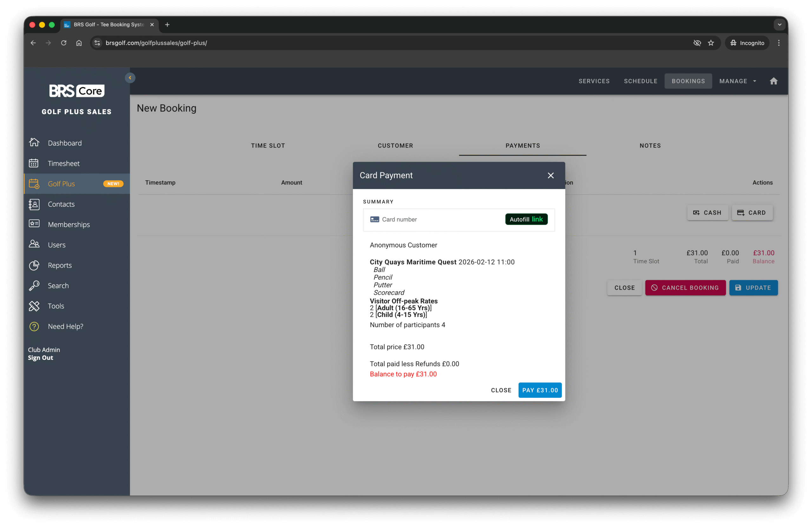The height and width of the screenshot is (527, 812).
Task: View Reports via the pie chart icon
Action: click(x=34, y=265)
